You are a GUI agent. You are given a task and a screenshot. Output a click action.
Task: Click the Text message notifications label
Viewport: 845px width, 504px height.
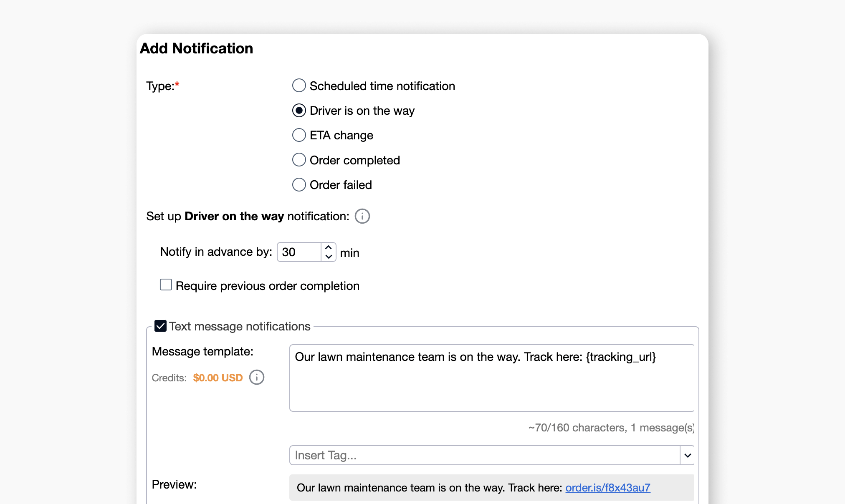tap(240, 326)
